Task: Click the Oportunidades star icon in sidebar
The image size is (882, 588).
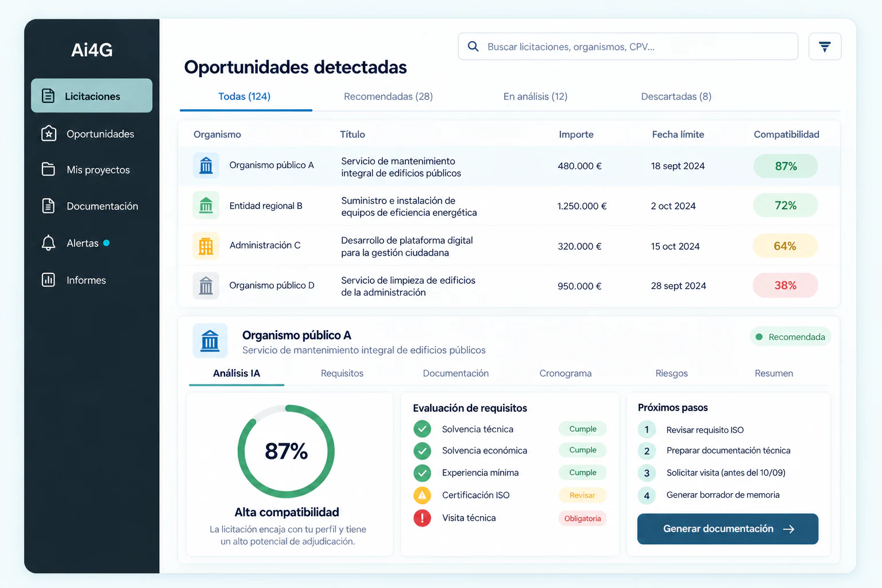Action: [x=49, y=134]
